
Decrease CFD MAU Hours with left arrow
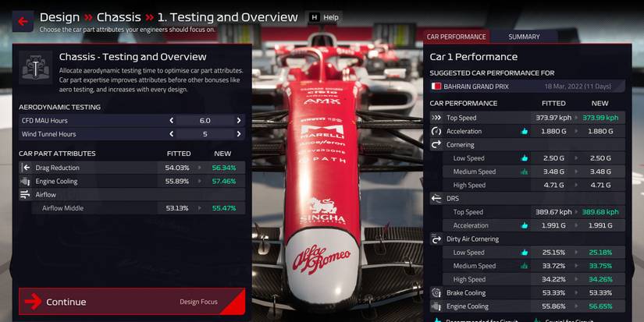pyautogui.click(x=171, y=121)
